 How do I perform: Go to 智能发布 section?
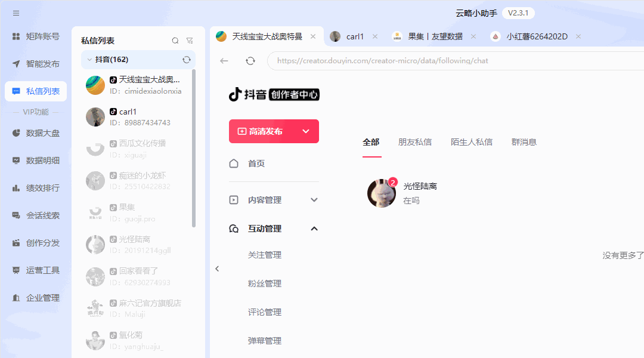point(36,64)
